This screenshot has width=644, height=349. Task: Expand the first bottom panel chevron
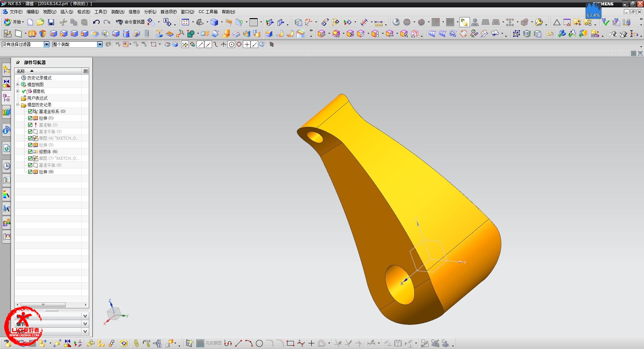click(x=85, y=316)
